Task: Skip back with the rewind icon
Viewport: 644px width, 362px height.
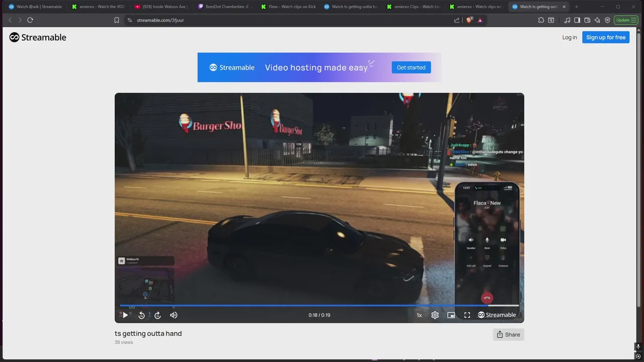Action: click(141, 315)
